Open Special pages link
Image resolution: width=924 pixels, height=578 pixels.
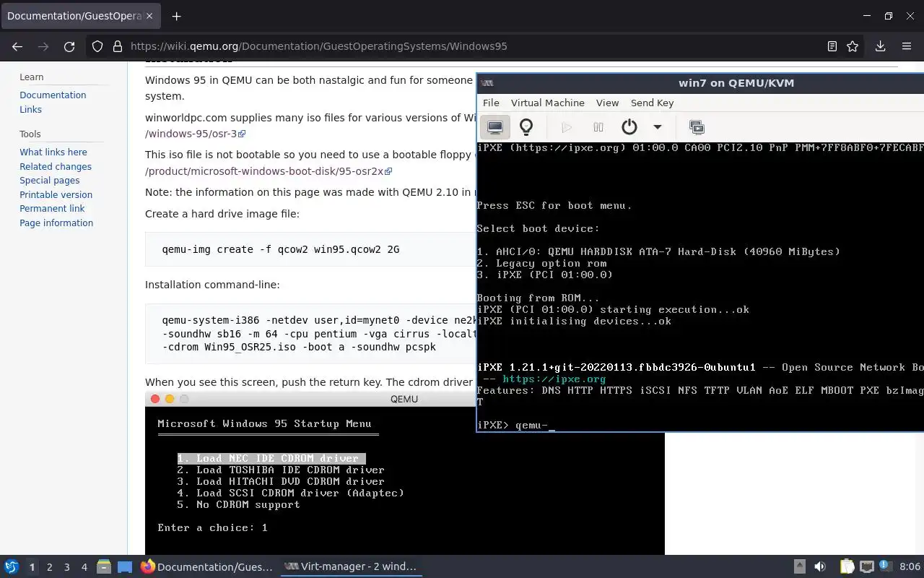pyautogui.click(x=50, y=181)
